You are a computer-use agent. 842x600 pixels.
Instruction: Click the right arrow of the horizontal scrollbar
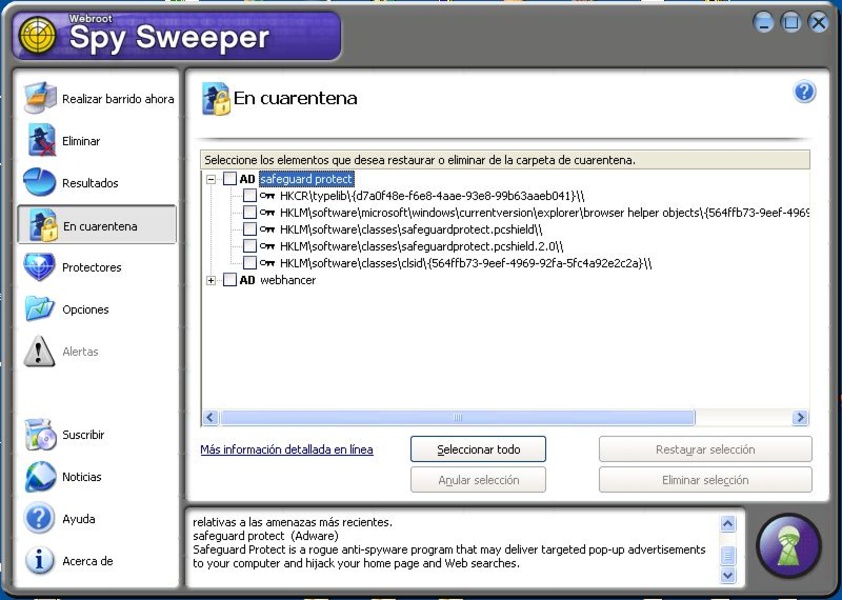800,417
